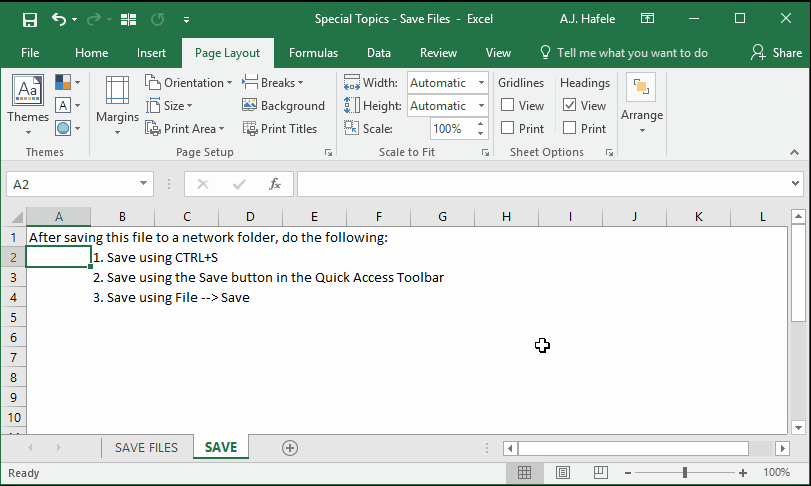
Task: Switch to the View tab
Action: click(x=498, y=53)
